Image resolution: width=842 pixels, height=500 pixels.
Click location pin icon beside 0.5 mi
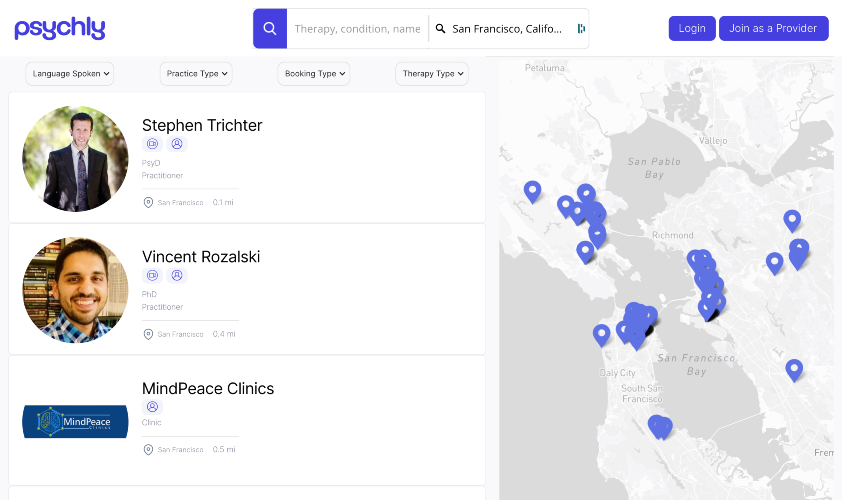(x=148, y=450)
